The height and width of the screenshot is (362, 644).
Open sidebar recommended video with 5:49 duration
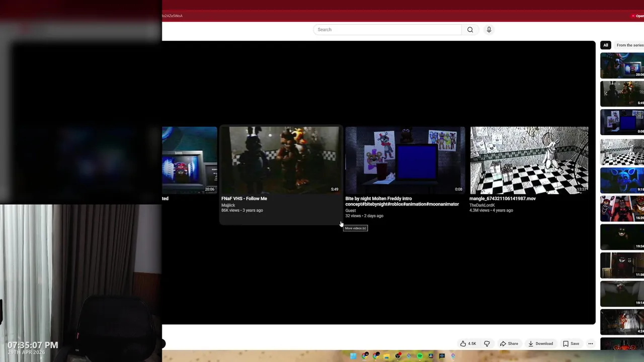622,94
